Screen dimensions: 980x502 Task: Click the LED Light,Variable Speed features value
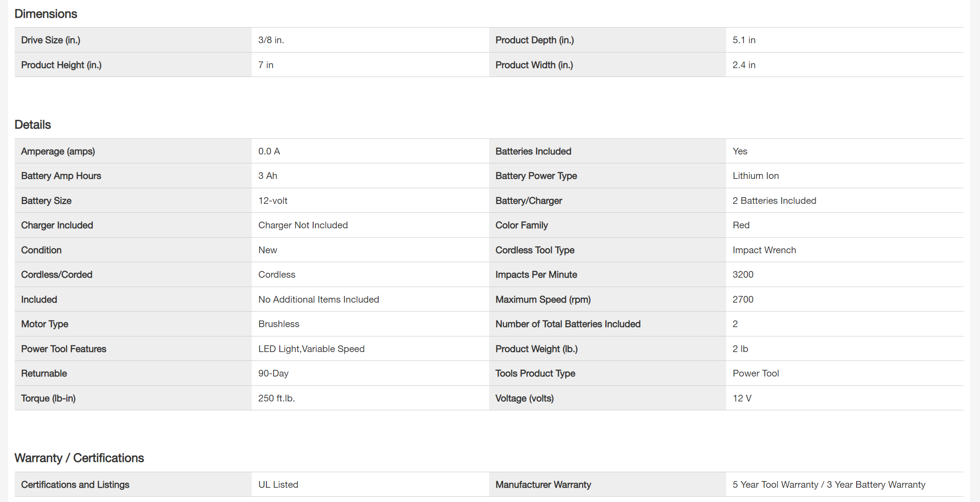click(311, 349)
